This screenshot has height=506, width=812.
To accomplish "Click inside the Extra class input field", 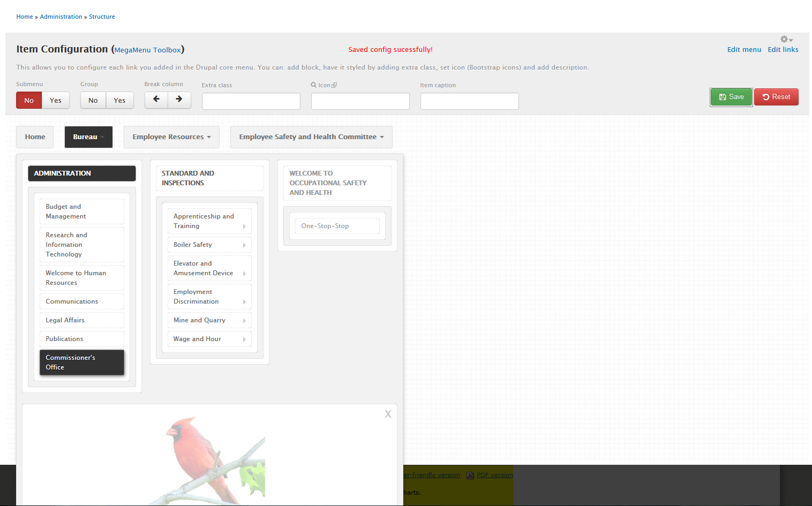I will pos(251,101).
